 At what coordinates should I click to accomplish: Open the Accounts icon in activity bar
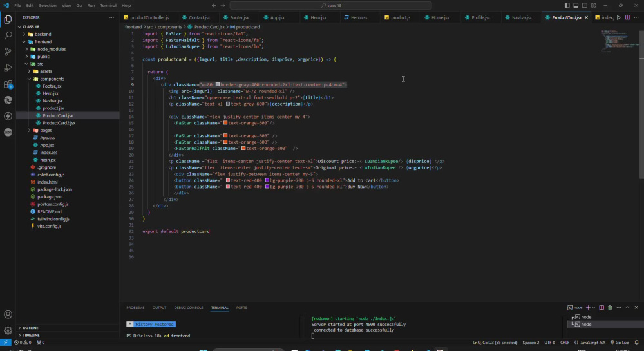8,314
